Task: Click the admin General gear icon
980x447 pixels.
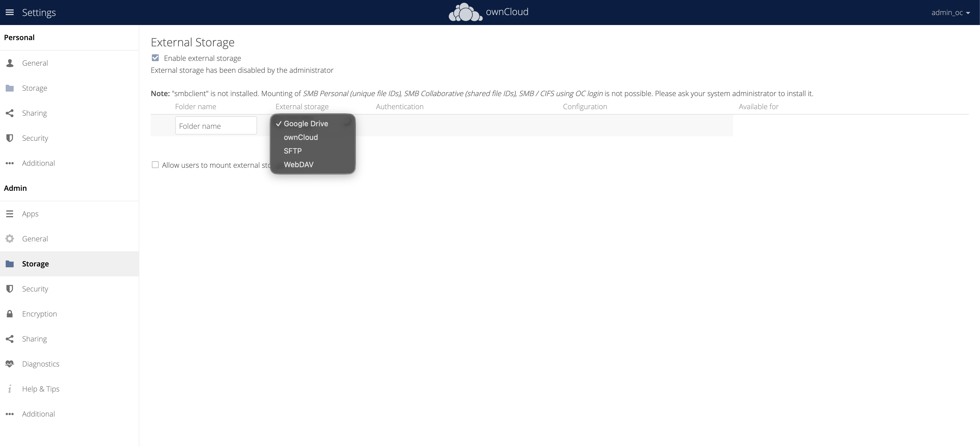Action: coord(9,239)
